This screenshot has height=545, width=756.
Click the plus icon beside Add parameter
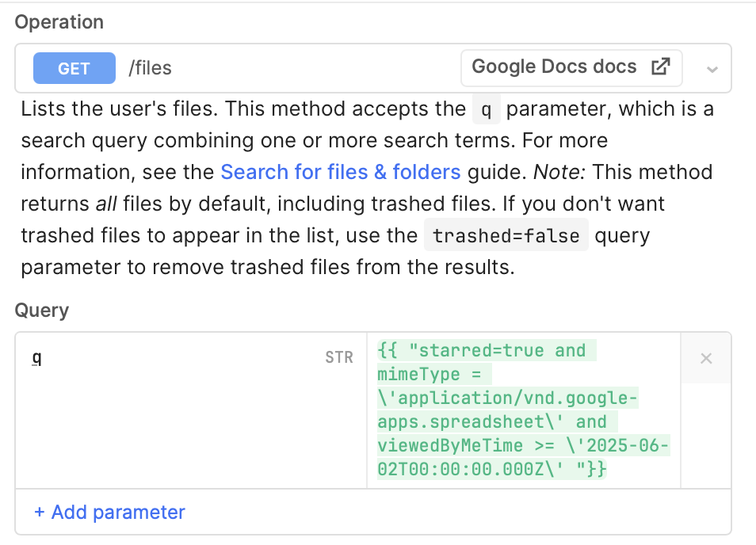tap(40, 513)
